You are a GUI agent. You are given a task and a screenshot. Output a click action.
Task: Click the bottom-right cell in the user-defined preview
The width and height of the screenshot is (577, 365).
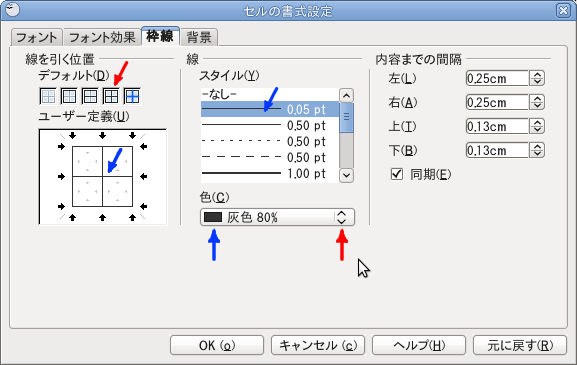[117, 191]
